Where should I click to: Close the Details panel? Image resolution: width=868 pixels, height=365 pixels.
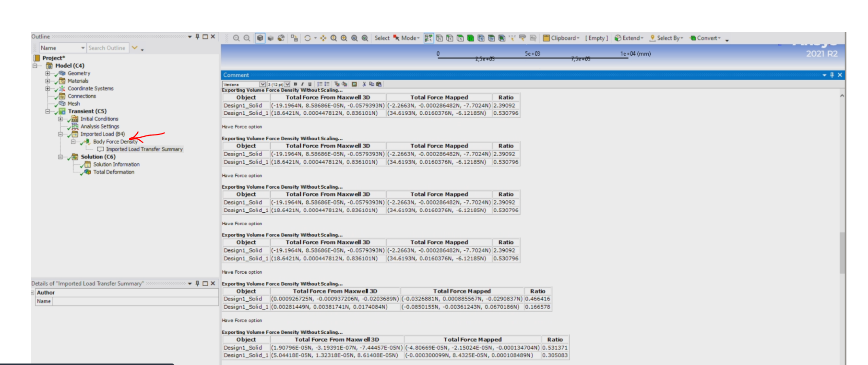(213, 283)
